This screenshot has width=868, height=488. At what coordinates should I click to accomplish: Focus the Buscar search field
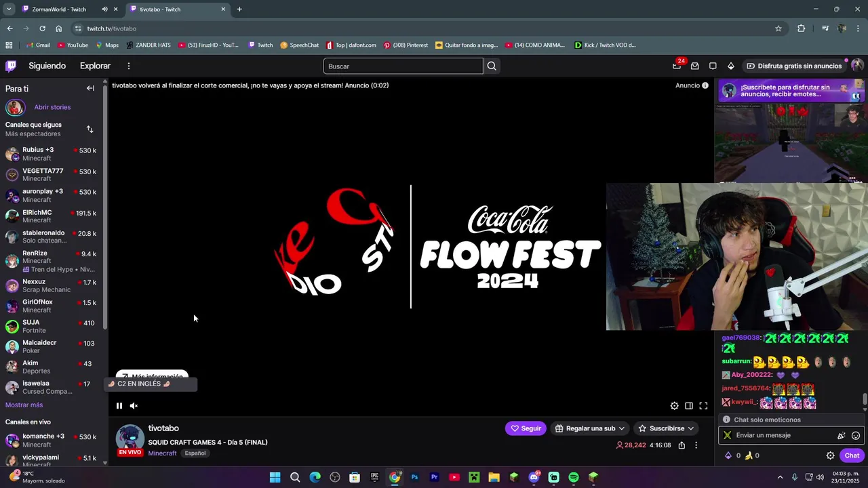[x=403, y=66]
